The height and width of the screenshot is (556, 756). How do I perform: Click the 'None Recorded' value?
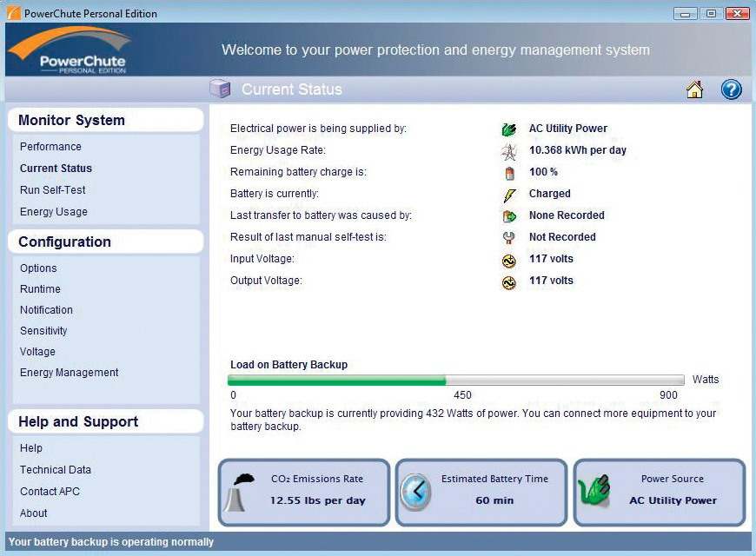[x=567, y=215]
